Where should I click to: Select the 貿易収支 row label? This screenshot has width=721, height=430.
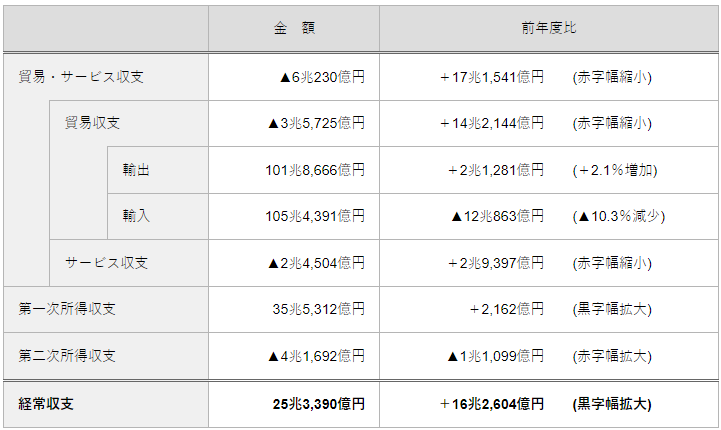(x=93, y=123)
